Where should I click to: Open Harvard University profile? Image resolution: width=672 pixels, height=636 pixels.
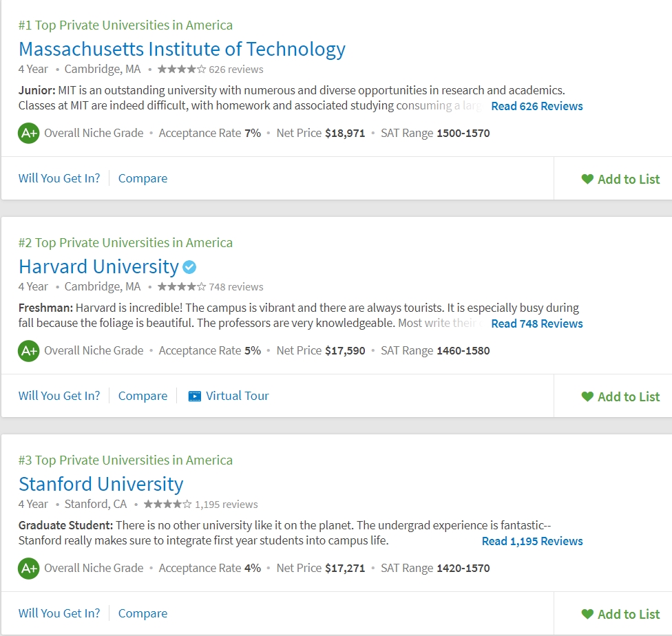98,266
